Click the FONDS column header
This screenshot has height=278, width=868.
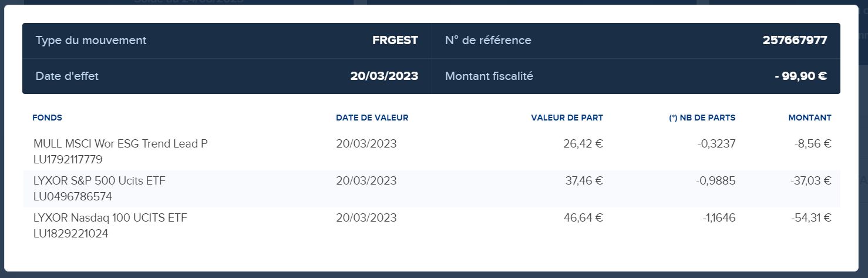click(47, 118)
